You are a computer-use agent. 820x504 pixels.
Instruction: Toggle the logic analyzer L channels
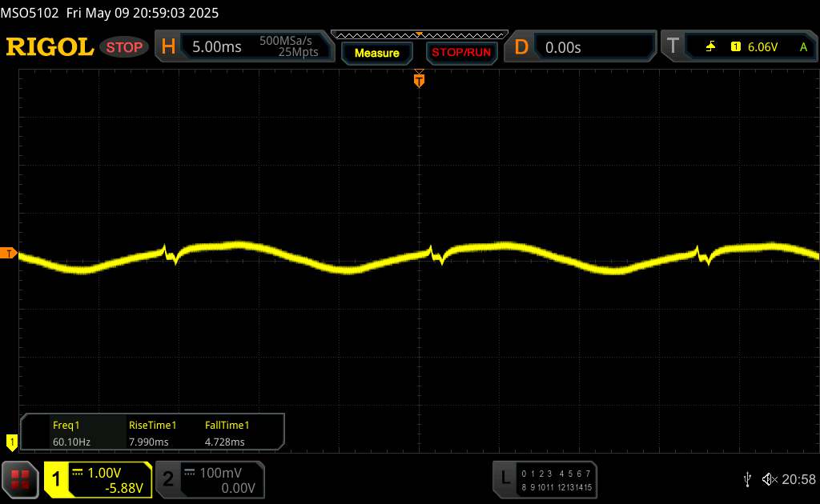tap(545, 478)
